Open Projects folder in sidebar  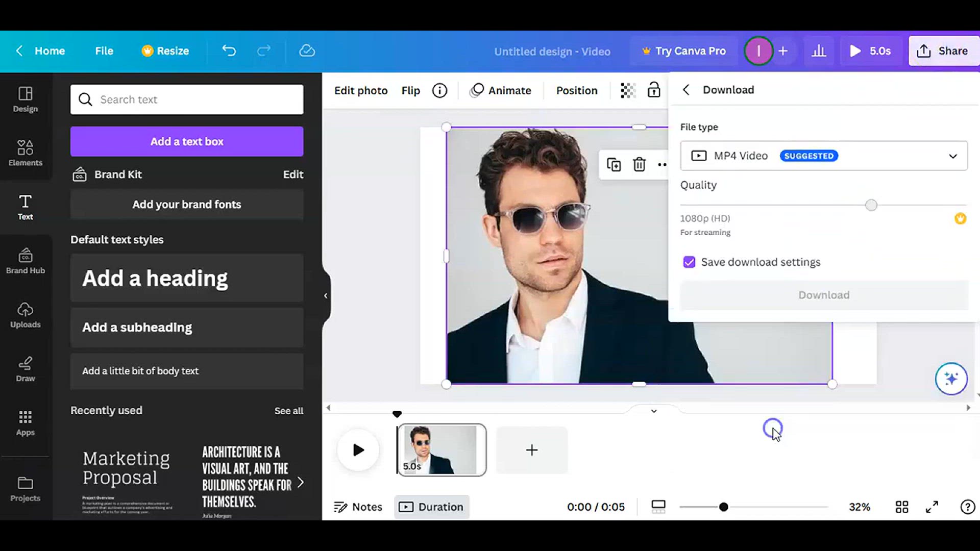(25, 489)
